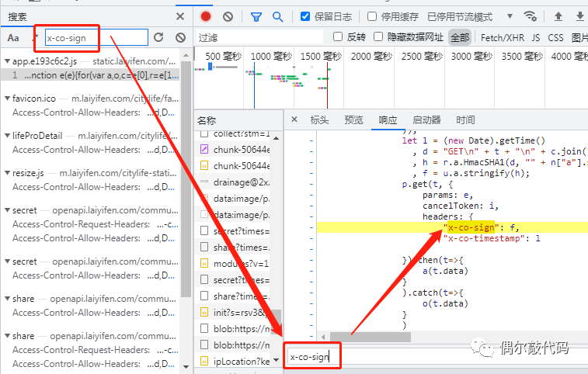Viewport: 588px width, 374px height.
Task: Select the 全部 filter type
Action: (460, 37)
